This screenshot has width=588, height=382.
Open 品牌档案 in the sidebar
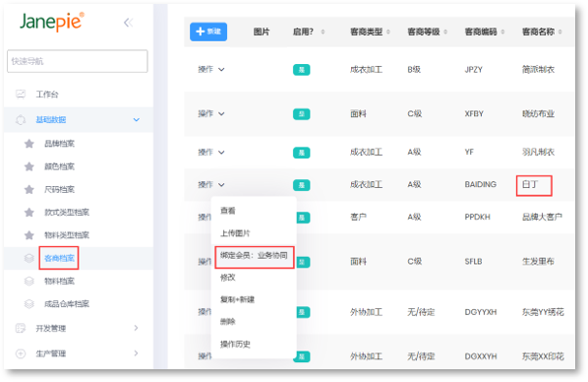click(59, 144)
